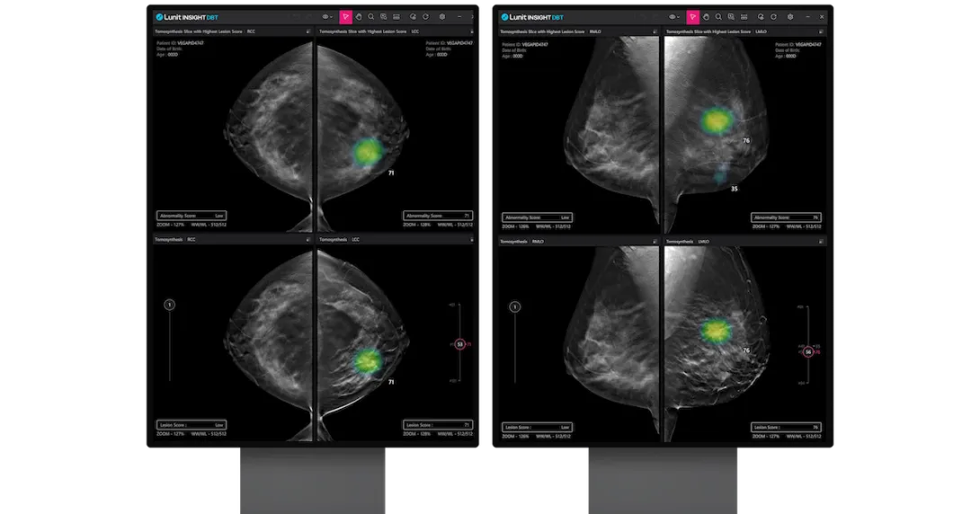Click the RCC slice slider handle labeled 1
The width and height of the screenshot is (980, 514).
tap(169, 305)
